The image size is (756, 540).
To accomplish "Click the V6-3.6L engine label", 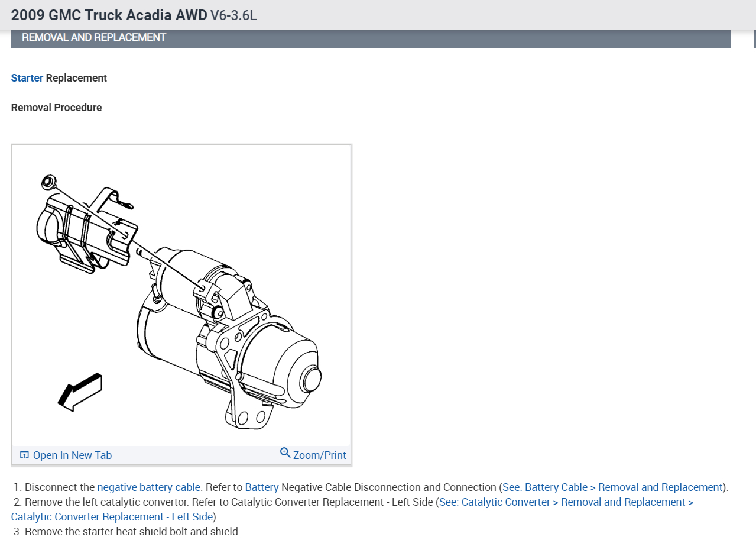I will [x=233, y=15].
